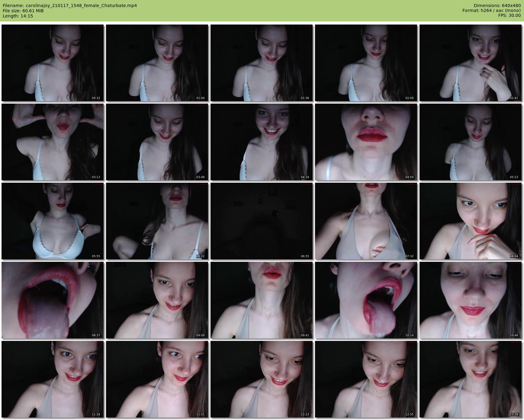Select the nearly black frame at 06:55

click(x=261, y=221)
